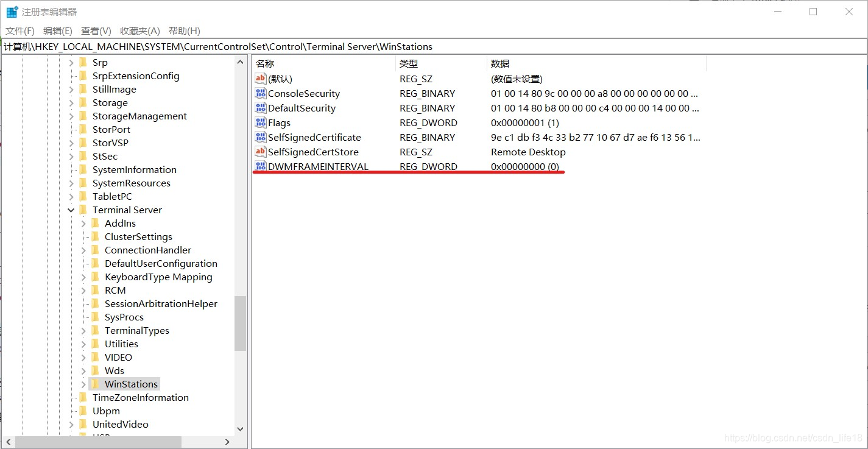Image resolution: width=868 pixels, height=449 pixels.
Task: Click the Registry Editor app icon in title bar
Action: (x=12, y=12)
